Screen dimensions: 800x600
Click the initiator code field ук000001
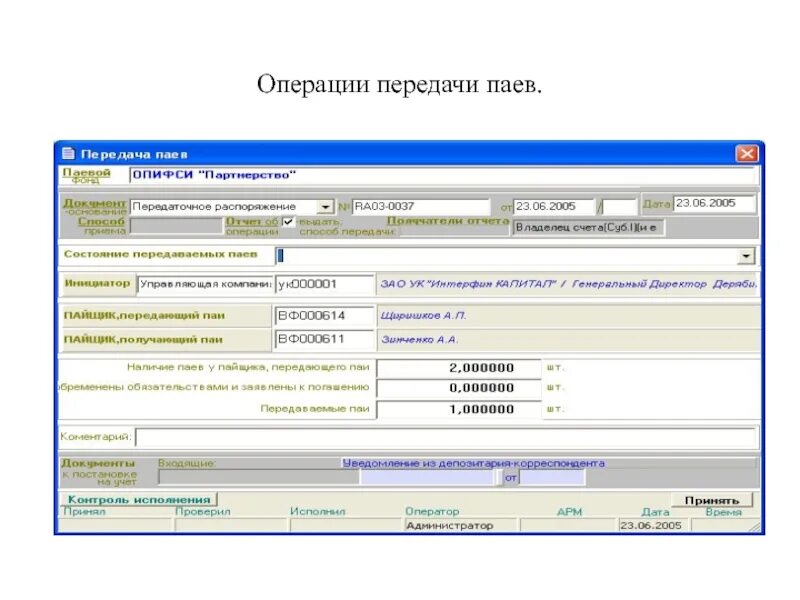coord(325,284)
